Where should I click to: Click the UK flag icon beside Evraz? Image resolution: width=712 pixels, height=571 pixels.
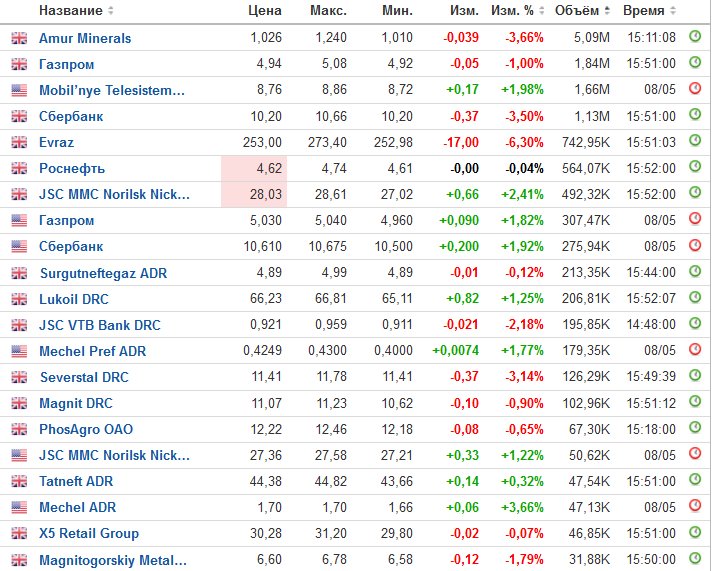point(19,142)
